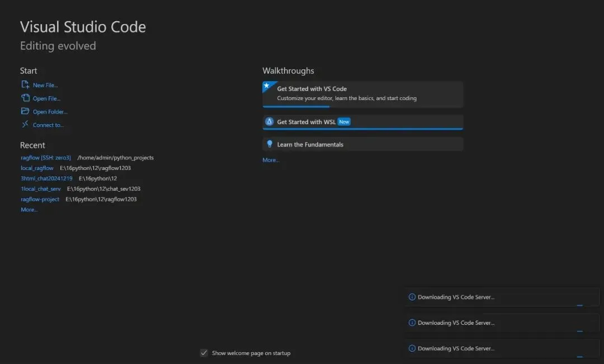Click the path E:\16python\12\ragflow1203 beside local_ragflow
The image size is (604, 364).
tap(95, 168)
